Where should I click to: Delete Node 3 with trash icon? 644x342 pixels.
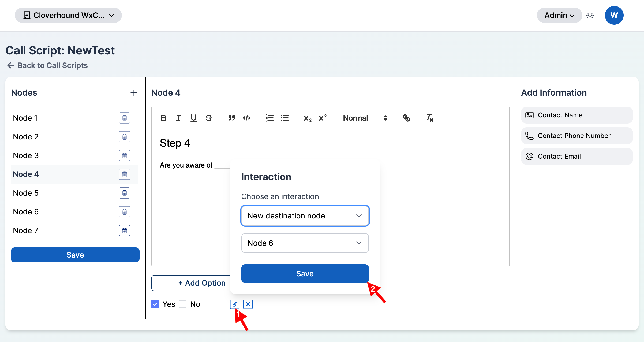point(125,155)
